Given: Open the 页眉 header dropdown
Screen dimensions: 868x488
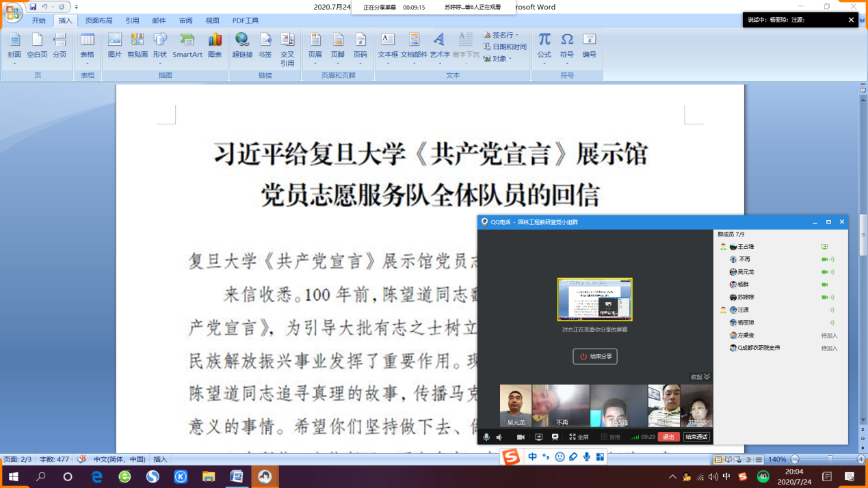Looking at the screenshot, I should point(315,48).
